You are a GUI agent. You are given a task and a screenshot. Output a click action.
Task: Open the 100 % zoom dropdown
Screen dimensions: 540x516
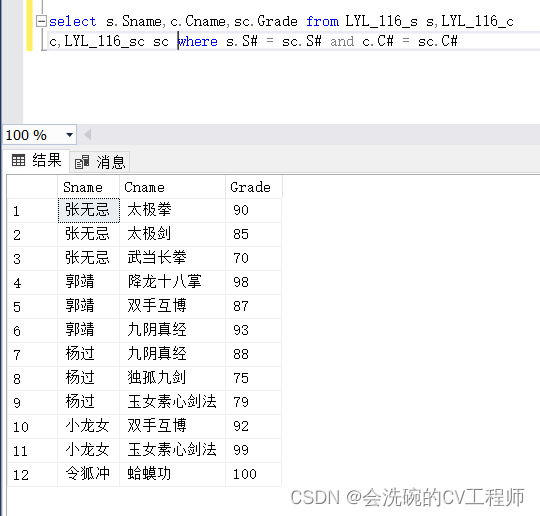click(70, 135)
